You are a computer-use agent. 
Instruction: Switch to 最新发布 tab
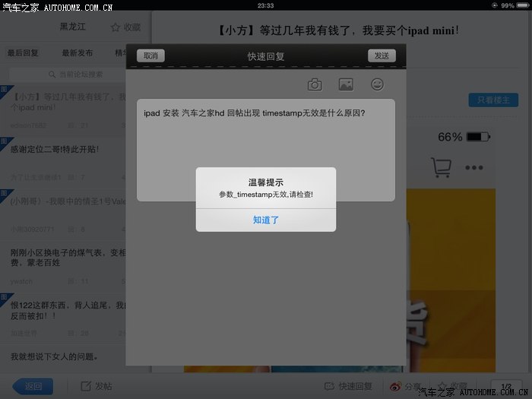click(x=78, y=53)
